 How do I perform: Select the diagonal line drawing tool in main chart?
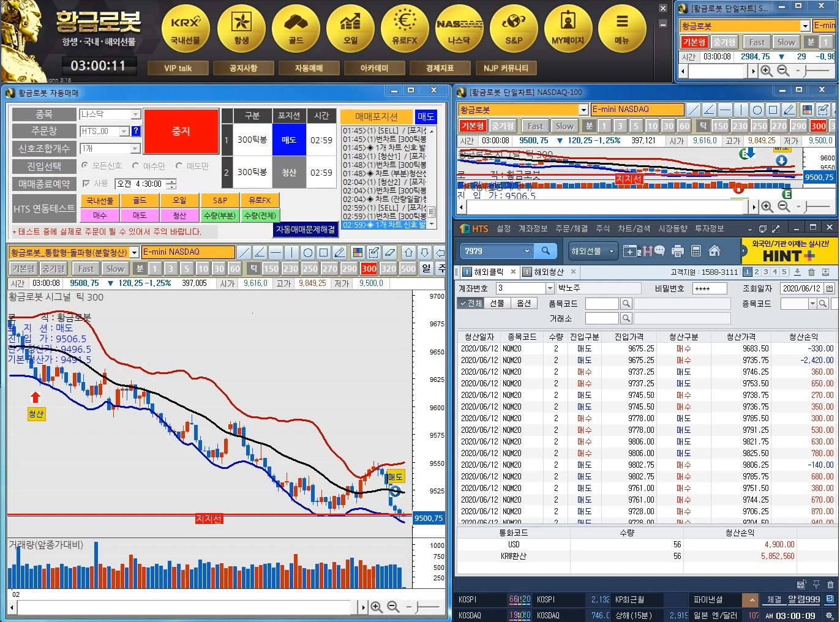(x=244, y=252)
